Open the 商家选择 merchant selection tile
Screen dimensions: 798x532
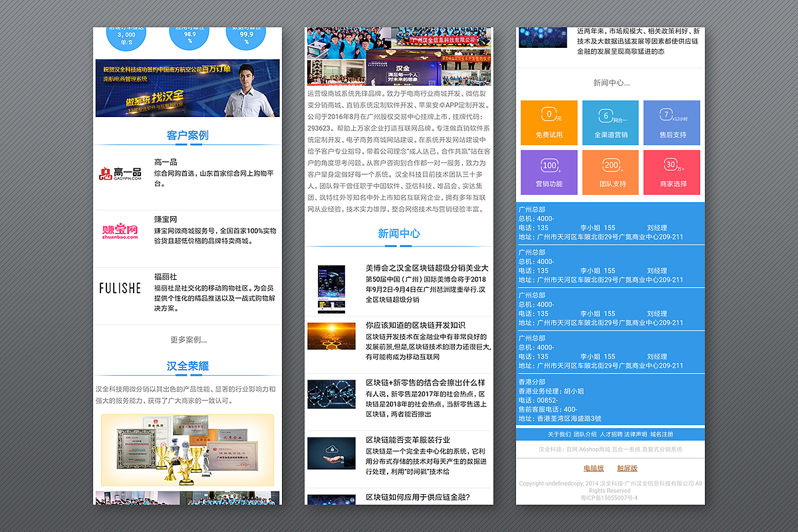672,172
